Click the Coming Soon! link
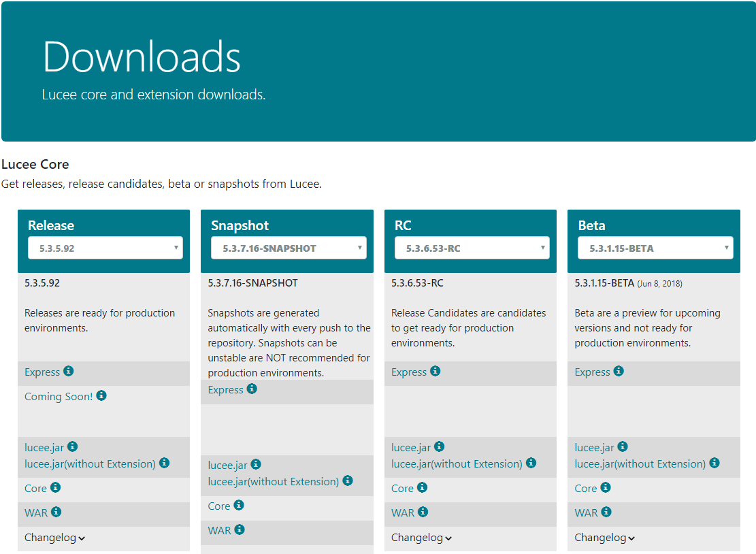 (x=59, y=396)
